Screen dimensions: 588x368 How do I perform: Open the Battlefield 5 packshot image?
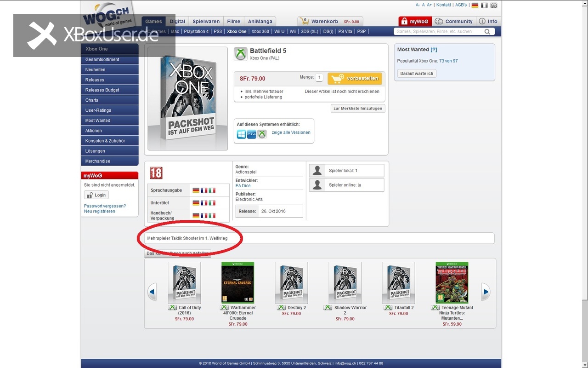tap(187, 98)
